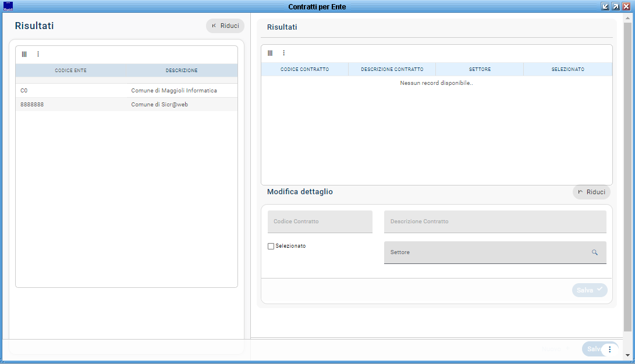Click the 8888888 code cell
This screenshot has width=635, height=364.
tap(71, 104)
